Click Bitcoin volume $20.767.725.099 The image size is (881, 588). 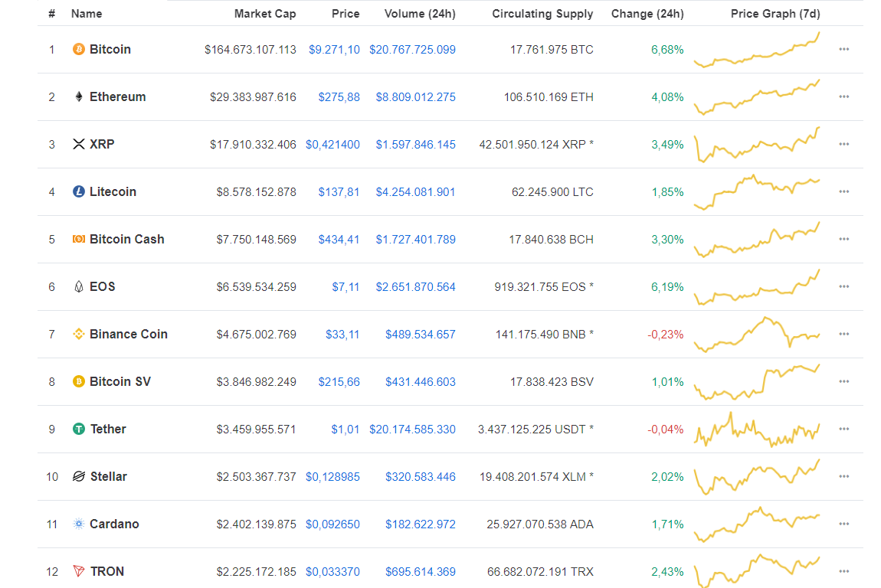pos(412,50)
